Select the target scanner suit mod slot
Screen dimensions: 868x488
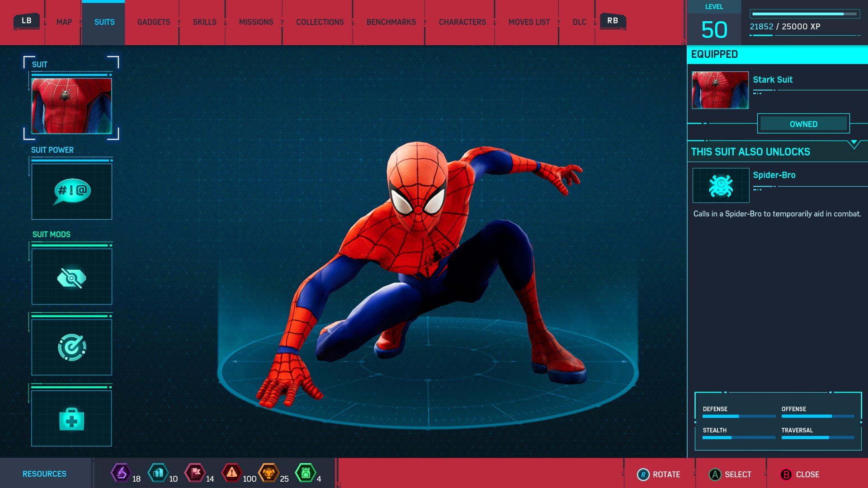pyautogui.click(x=72, y=347)
